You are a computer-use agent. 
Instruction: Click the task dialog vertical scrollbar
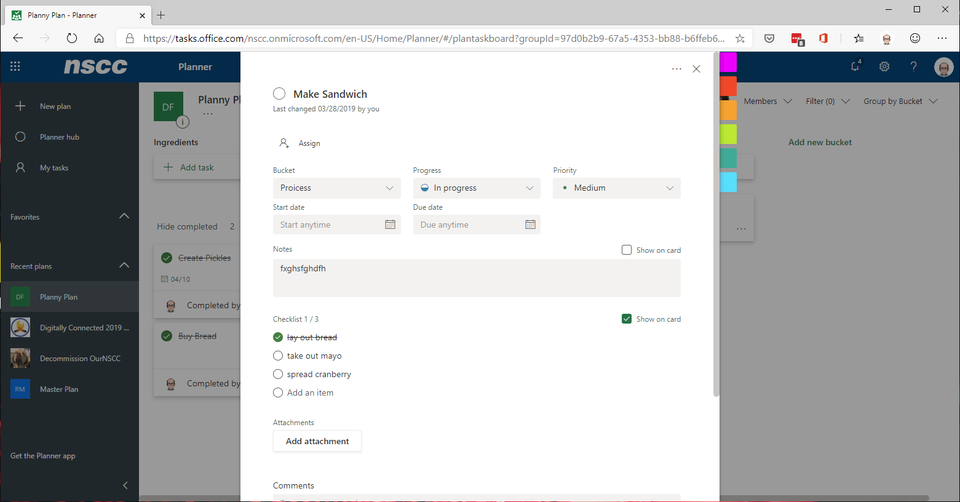point(716,225)
